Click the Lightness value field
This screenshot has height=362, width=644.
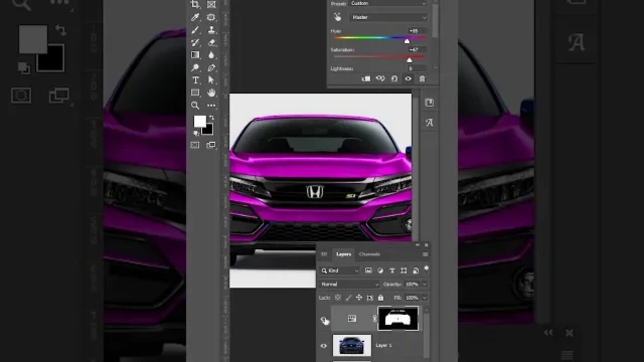tap(417, 68)
